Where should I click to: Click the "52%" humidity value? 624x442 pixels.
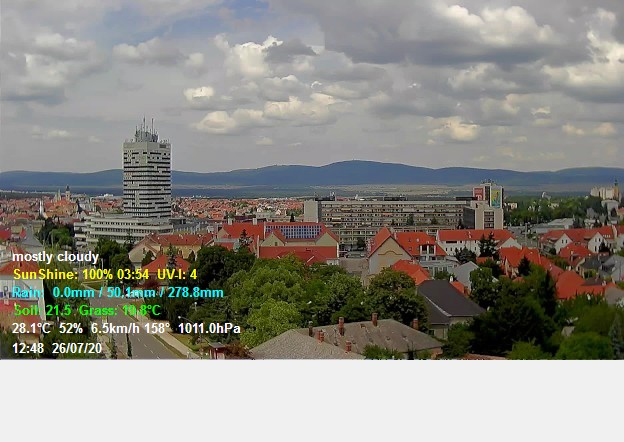pos(71,329)
